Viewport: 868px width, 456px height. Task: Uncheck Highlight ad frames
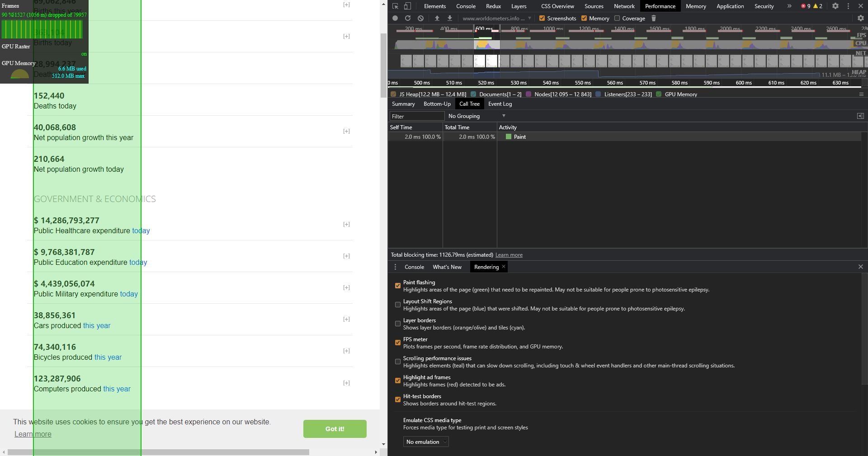pos(398,381)
